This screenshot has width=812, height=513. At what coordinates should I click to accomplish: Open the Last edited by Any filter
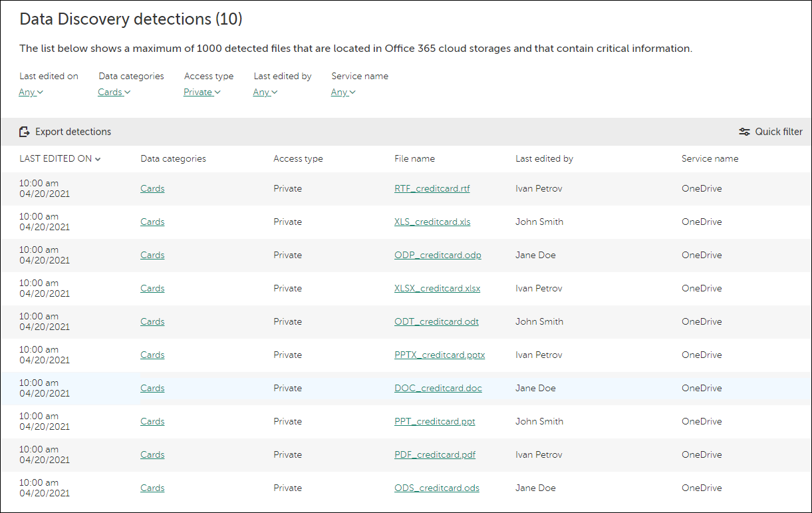click(265, 92)
